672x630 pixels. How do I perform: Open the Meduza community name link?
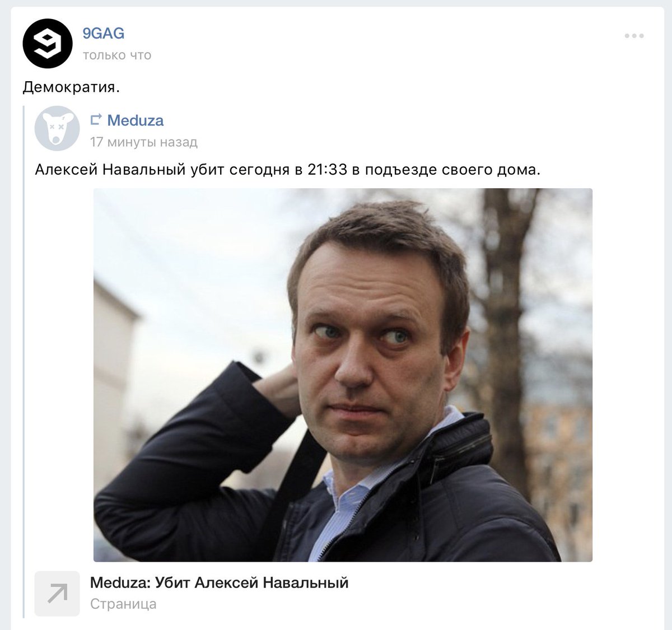[136, 120]
